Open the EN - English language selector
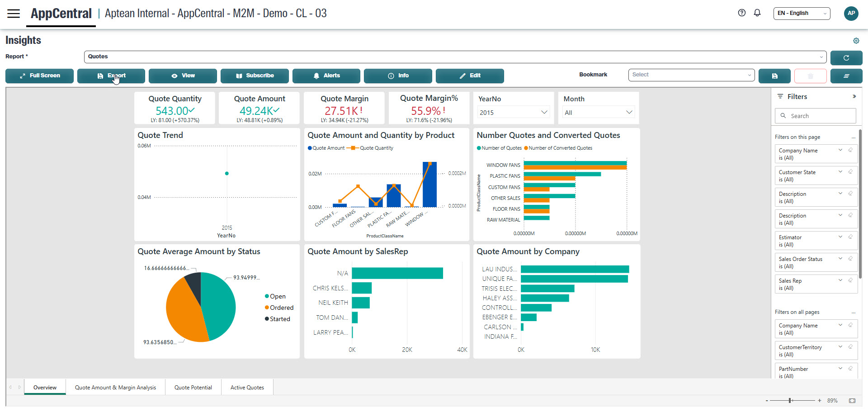 click(801, 13)
